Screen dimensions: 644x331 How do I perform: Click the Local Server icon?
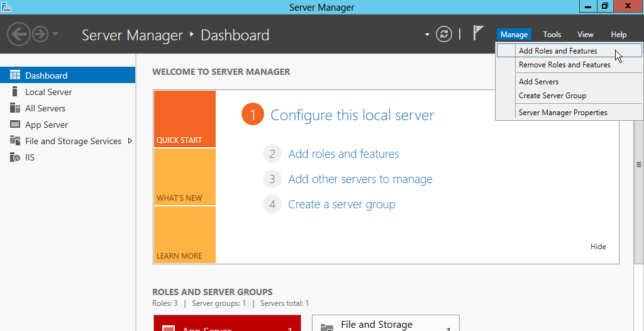point(15,92)
